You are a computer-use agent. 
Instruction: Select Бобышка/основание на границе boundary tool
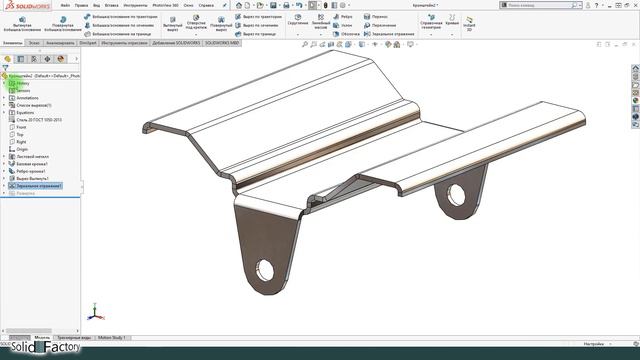pyautogui.click(x=118, y=34)
